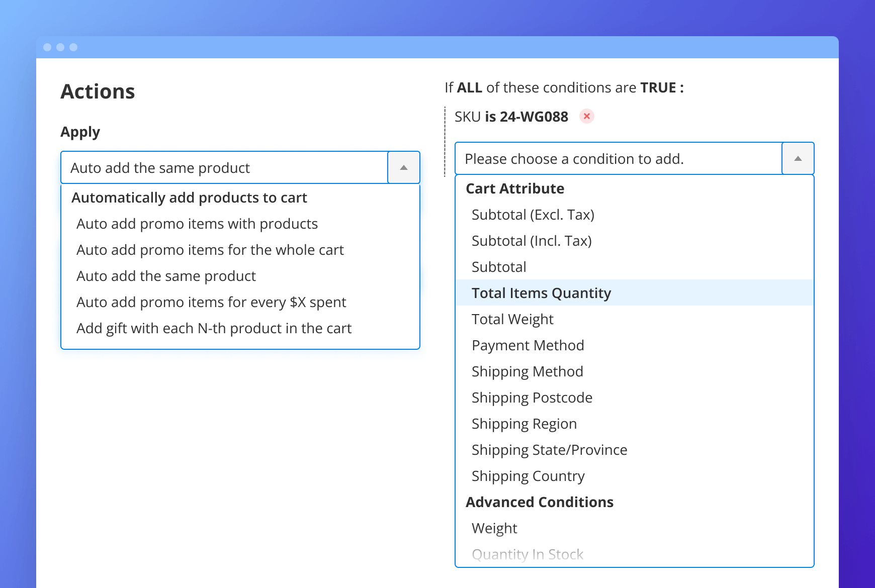Screen dimensions: 875x588
Task: Select 'Quantity In Stock' condition
Action: click(527, 554)
